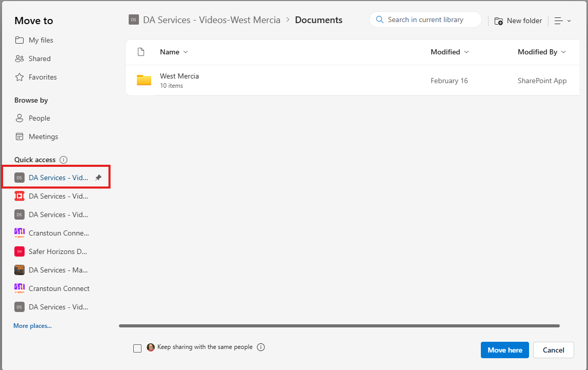Browse by Meetings
The image size is (588, 370).
click(x=36, y=137)
